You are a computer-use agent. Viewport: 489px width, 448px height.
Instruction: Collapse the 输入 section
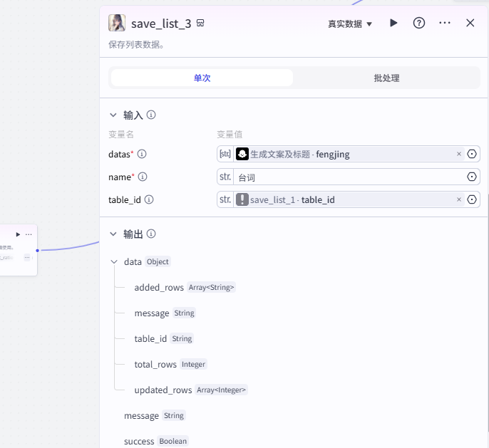coord(113,115)
